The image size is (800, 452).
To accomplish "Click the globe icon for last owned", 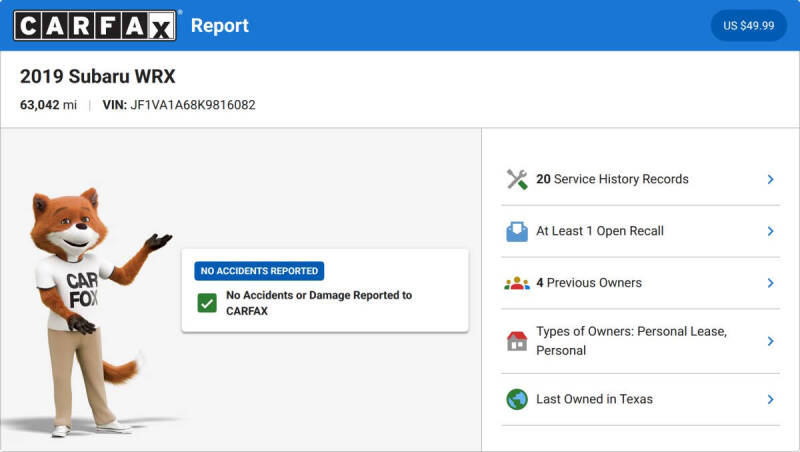I will (x=517, y=399).
